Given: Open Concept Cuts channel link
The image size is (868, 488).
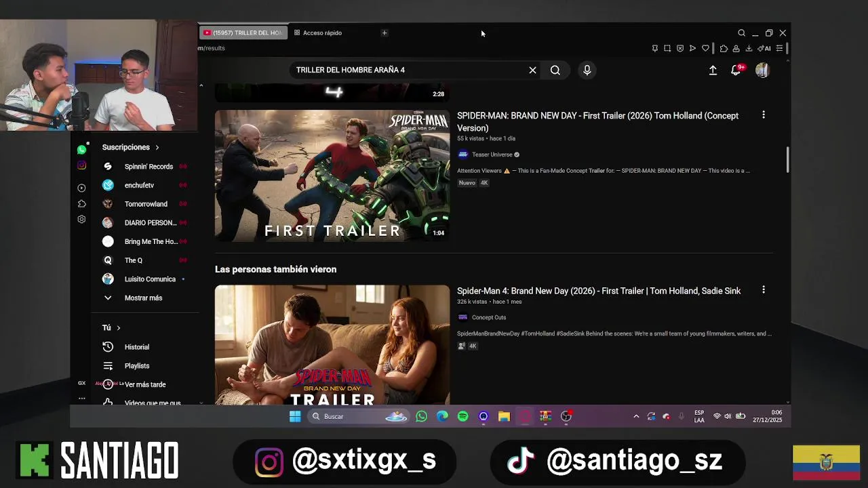Looking at the screenshot, I should click(x=489, y=317).
